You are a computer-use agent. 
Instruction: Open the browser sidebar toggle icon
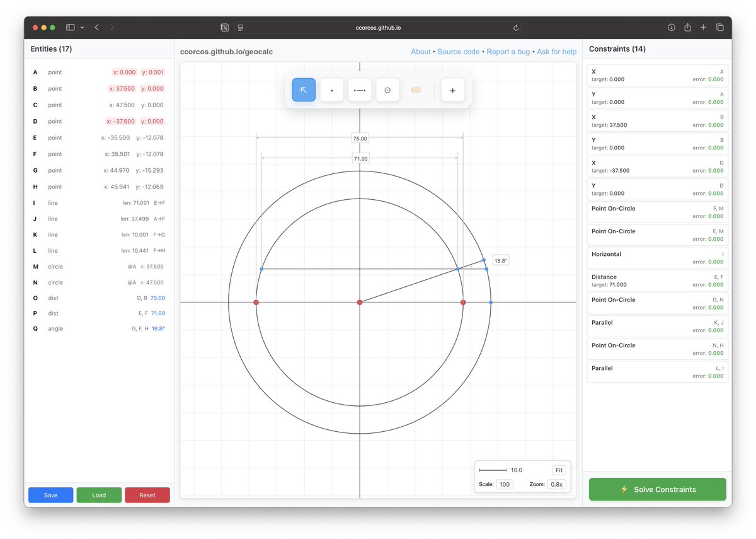(71, 27)
